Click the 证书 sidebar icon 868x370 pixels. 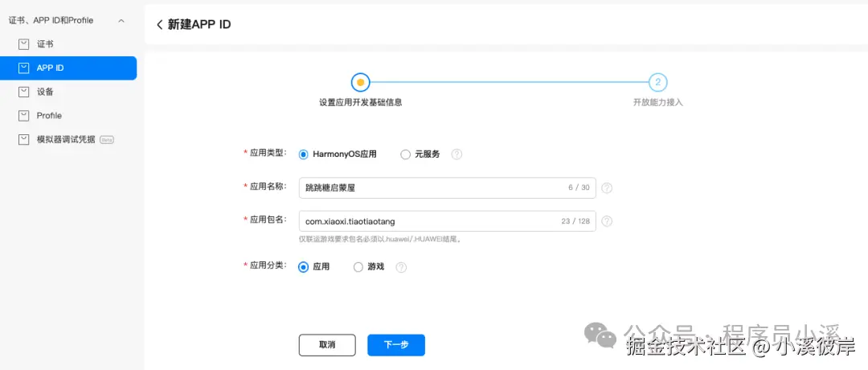pos(23,44)
